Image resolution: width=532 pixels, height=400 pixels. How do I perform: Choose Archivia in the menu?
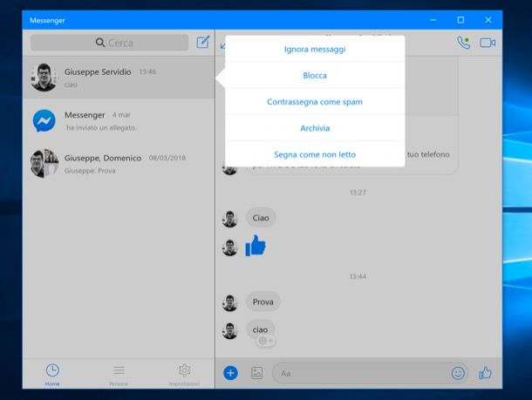[315, 128]
